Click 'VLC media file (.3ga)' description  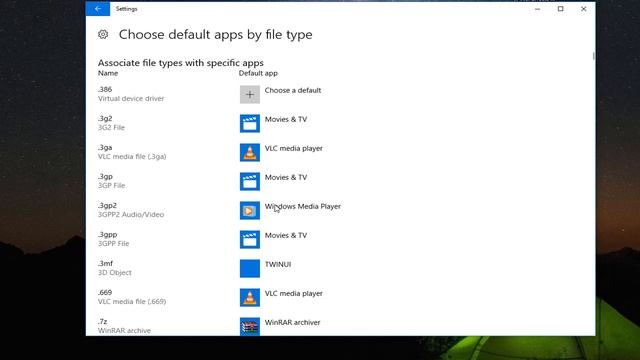pos(132,156)
